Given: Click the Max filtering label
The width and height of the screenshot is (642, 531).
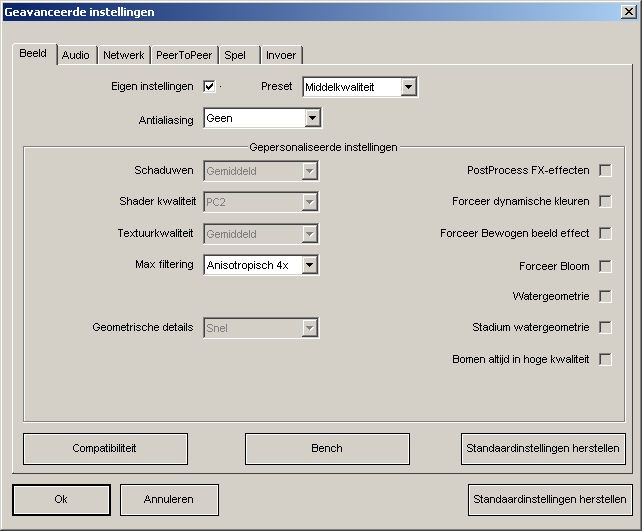Looking at the screenshot, I should click(x=164, y=264).
